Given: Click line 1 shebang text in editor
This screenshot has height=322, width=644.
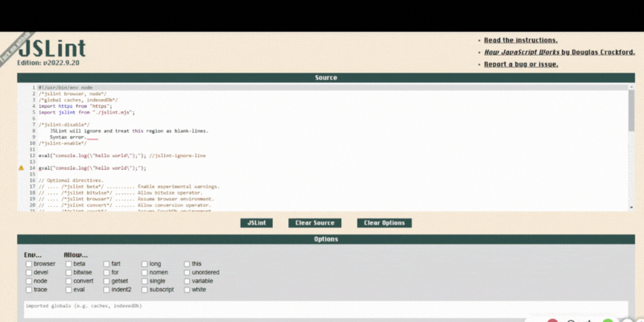Looking at the screenshot, I should point(65,88).
